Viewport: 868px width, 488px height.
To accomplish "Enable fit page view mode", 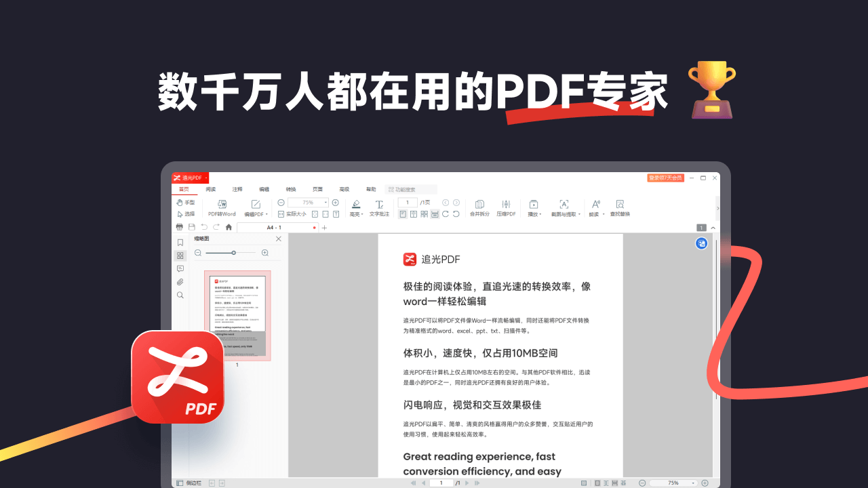I will 315,214.
